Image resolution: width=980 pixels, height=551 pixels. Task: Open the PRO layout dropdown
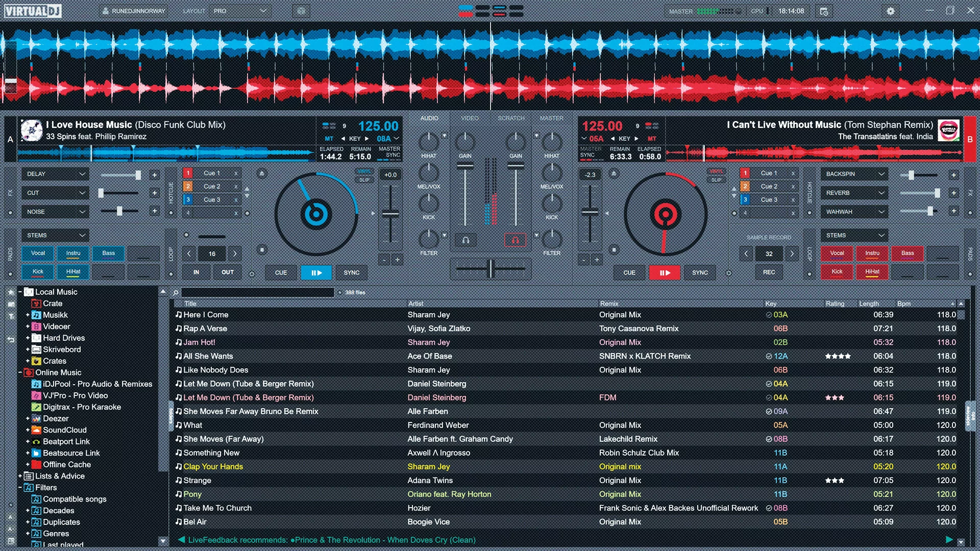click(240, 11)
